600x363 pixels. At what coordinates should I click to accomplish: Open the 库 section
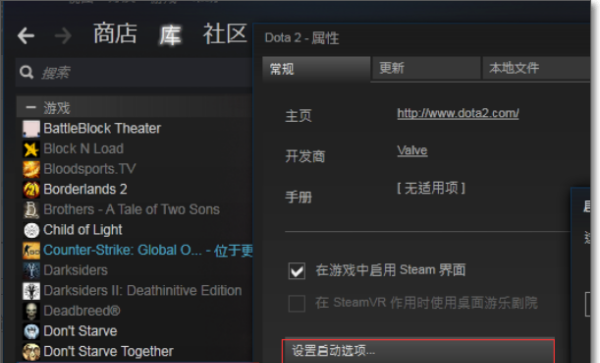click(x=170, y=35)
